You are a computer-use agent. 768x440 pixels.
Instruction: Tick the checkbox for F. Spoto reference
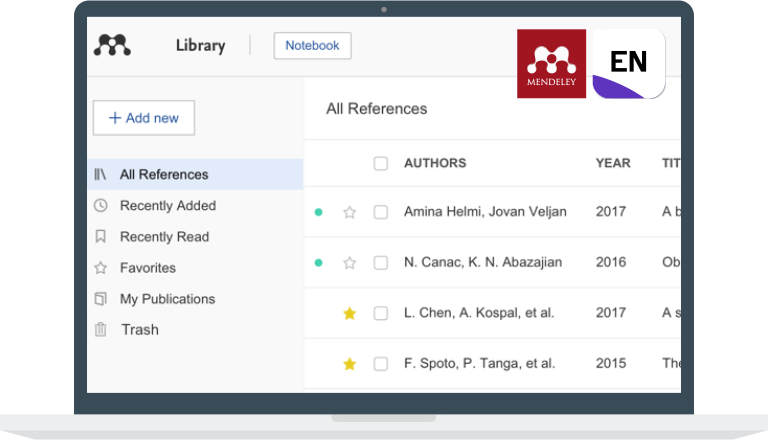click(x=380, y=364)
